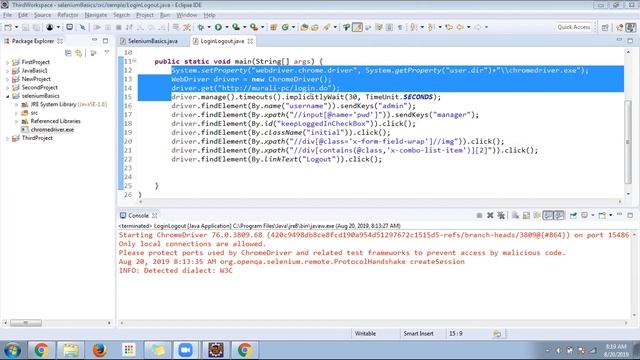Click the New Java Package icon
This screenshot has height=360, width=640.
pos(273,27)
